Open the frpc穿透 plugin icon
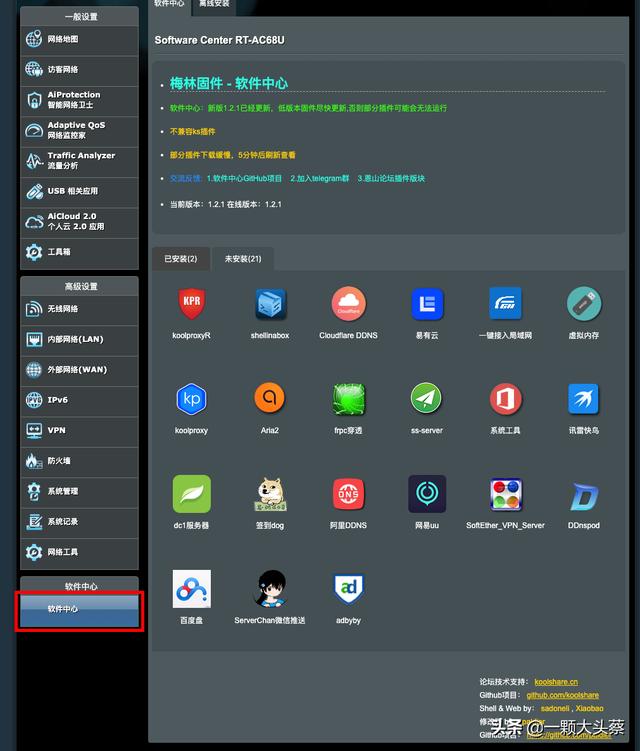The height and width of the screenshot is (751, 640). coord(348,398)
